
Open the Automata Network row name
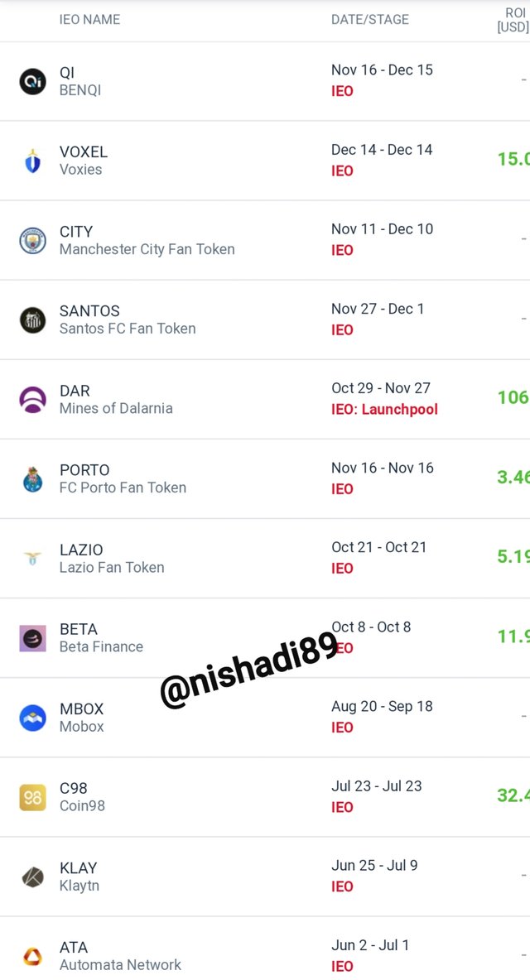tap(120, 964)
